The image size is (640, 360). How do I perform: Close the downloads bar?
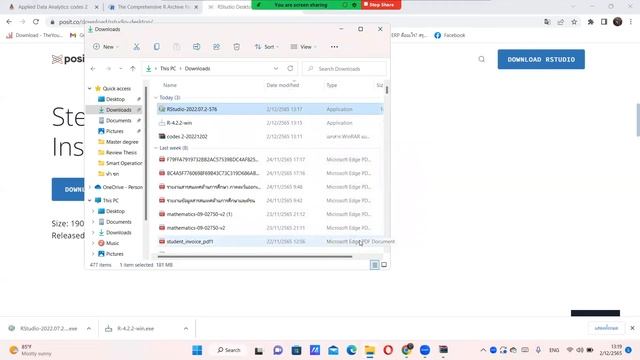pyautogui.click(x=632, y=328)
